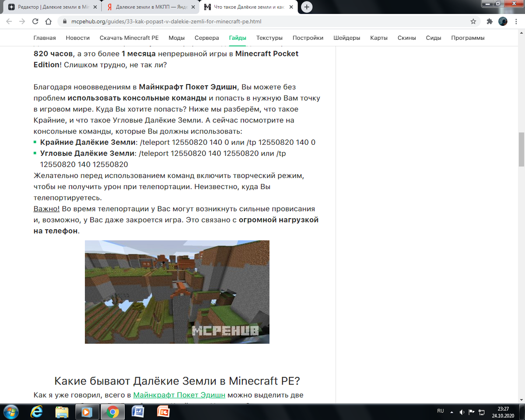Go back to the previous page
The width and height of the screenshot is (525, 420).
pyautogui.click(x=10, y=21)
